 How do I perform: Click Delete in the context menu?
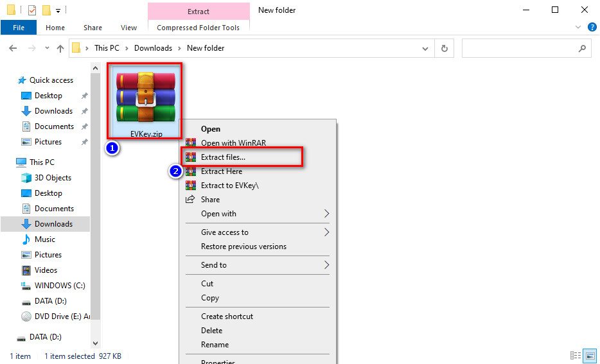click(x=256, y=331)
